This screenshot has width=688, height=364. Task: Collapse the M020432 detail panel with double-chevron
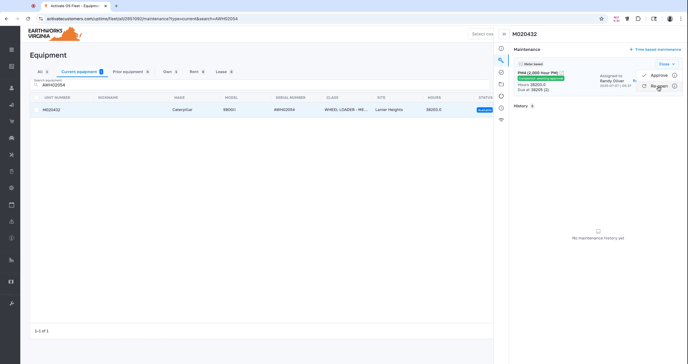pos(504,34)
